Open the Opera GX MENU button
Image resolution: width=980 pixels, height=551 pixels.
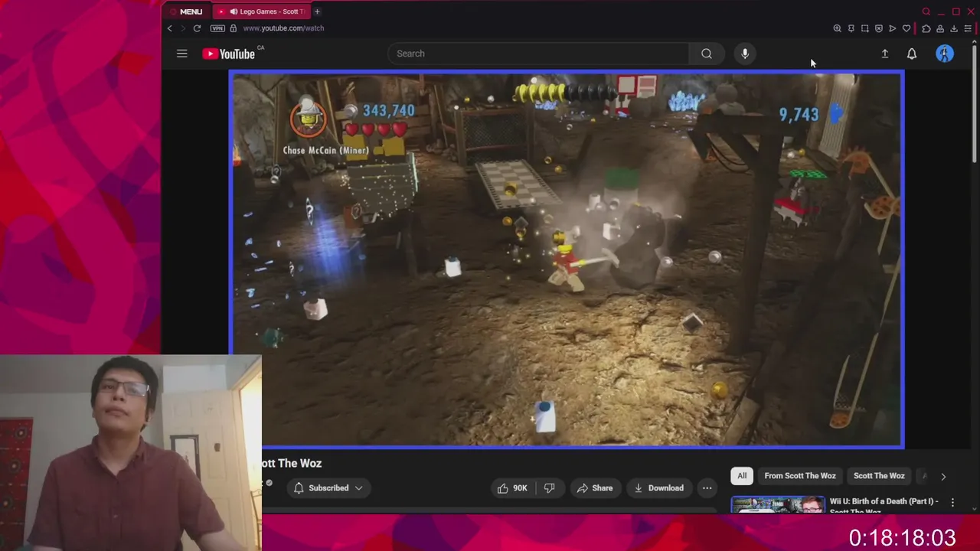coord(186,11)
